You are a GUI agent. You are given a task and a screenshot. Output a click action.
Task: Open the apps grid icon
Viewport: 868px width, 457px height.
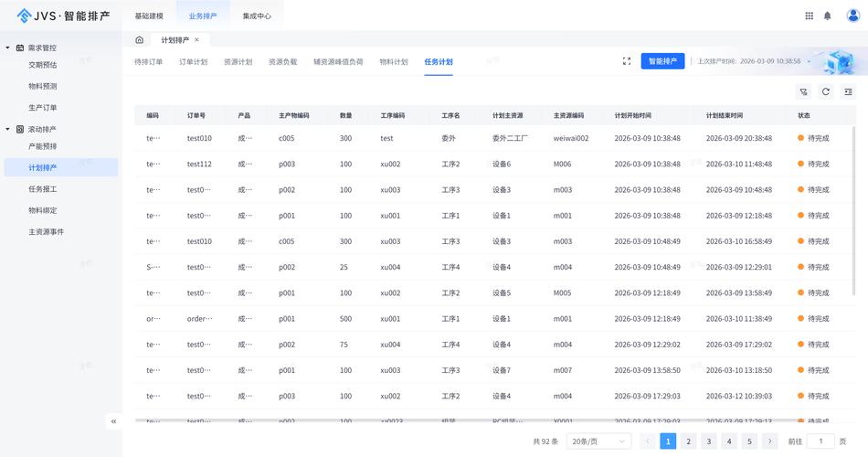tap(809, 16)
